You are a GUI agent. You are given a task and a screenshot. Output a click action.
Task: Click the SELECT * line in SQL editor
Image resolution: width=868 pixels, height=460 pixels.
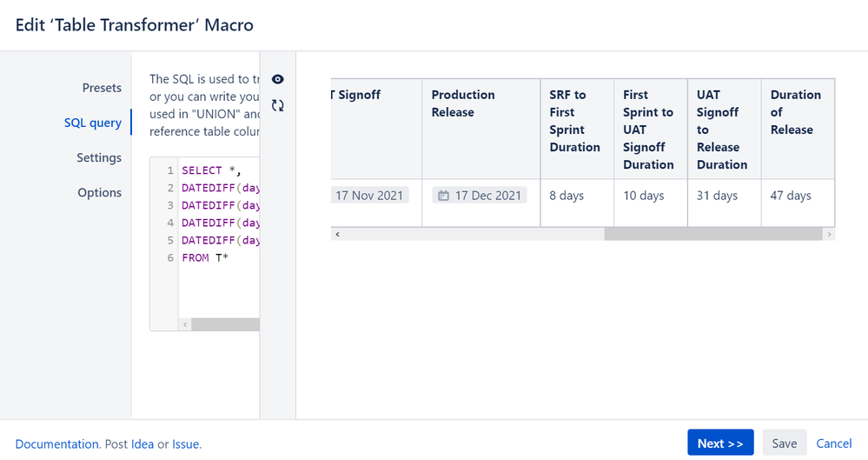coord(211,170)
